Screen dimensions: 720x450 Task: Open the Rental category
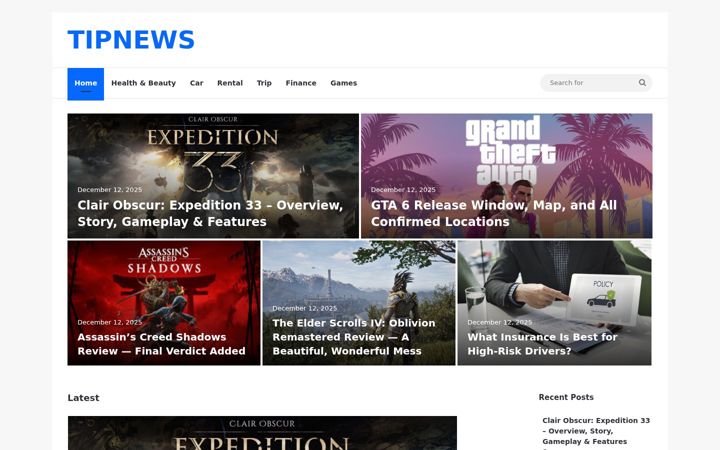tap(230, 83)
